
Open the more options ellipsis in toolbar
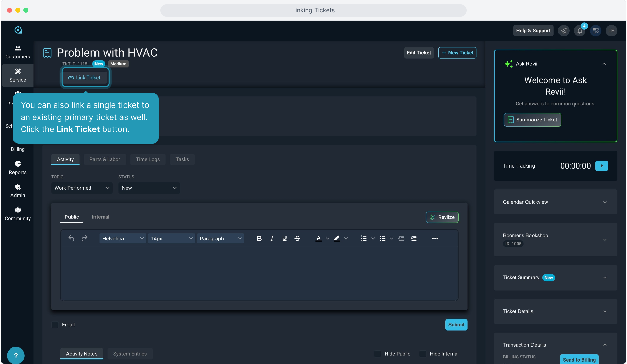coord(435,238)
